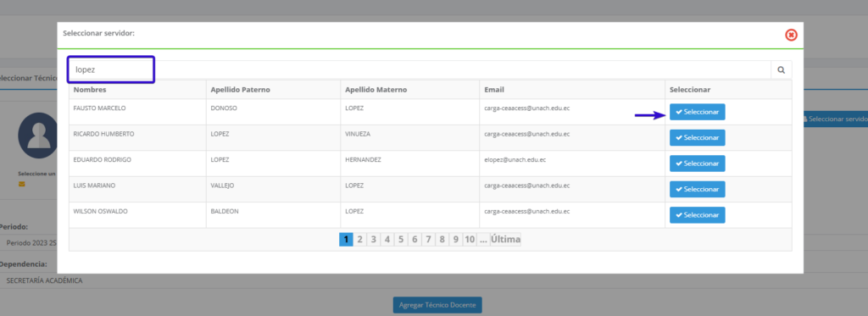The height and width of the screenshot is (316, 868).
Task: Go to results page 2
Action: [x=359, y=240]
